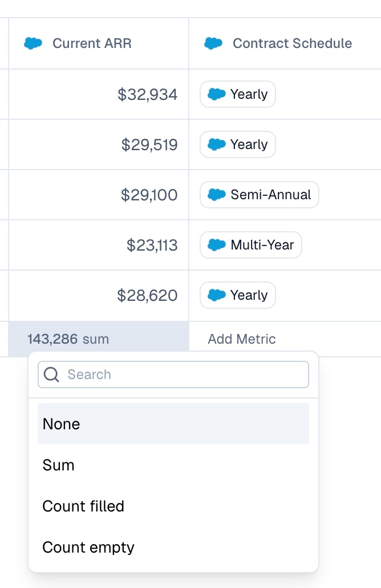Select the $32,934 ARR cell
Screen dimensions: 381x588
148,94
